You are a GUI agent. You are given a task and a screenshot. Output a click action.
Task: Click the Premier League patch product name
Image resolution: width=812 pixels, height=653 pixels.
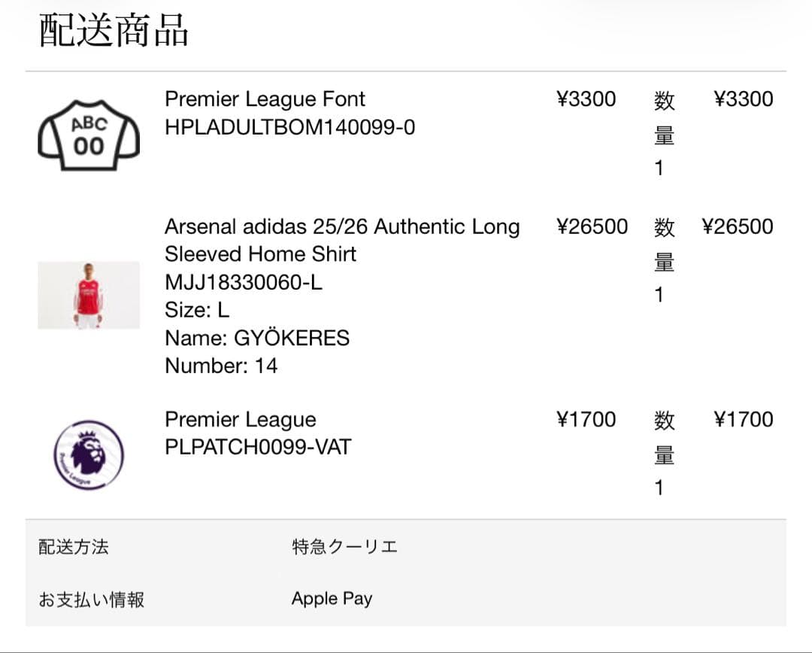[x=241, y=419]
